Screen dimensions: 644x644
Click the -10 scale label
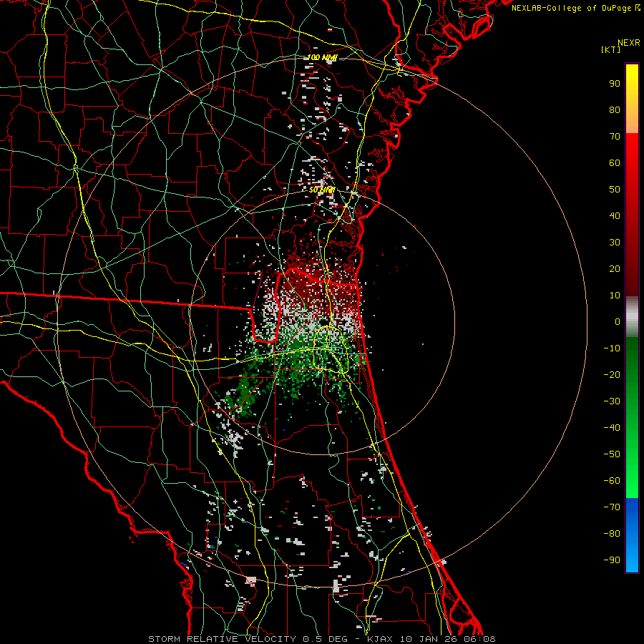612,348
